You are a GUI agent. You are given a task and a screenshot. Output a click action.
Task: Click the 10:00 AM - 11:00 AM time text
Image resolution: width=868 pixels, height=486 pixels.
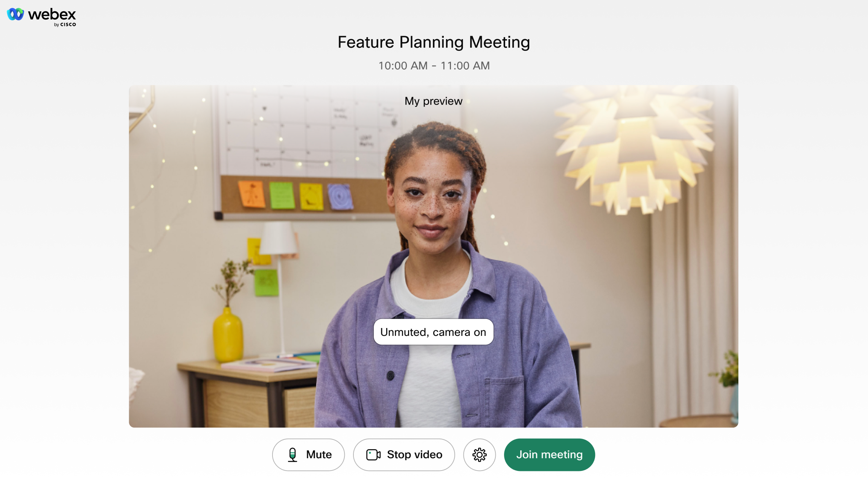pos(434,65)
